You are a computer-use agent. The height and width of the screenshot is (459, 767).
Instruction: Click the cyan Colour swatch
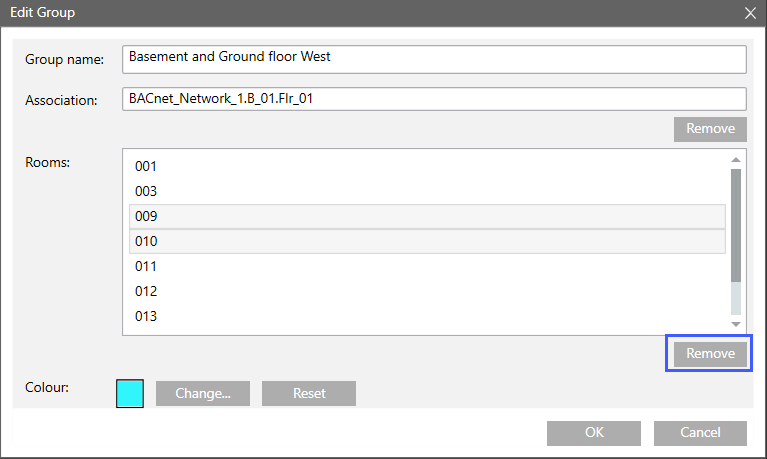(131, 393)
